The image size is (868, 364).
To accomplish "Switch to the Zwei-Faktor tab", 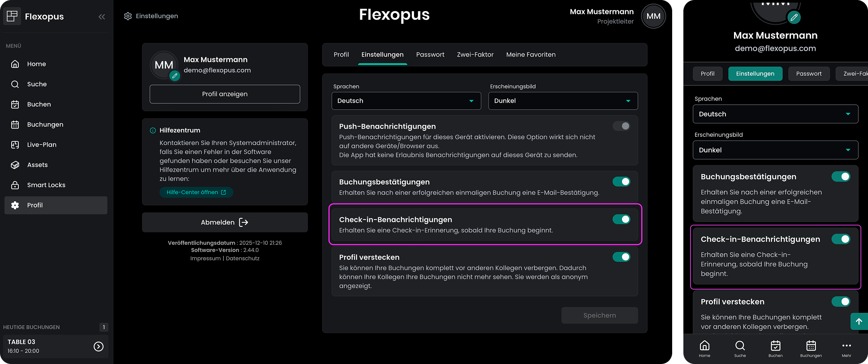I will (x=475, y=55).
